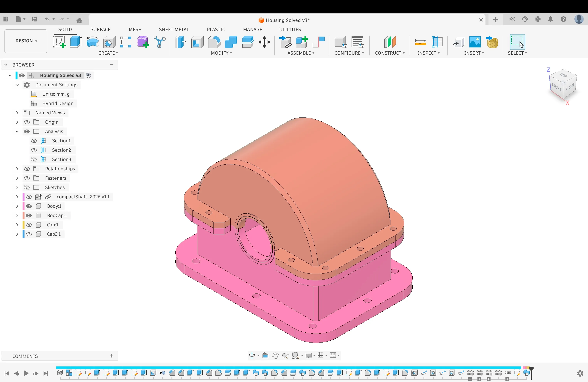
Task: Select the Revolve tool
Action: (x=93, y=42)
